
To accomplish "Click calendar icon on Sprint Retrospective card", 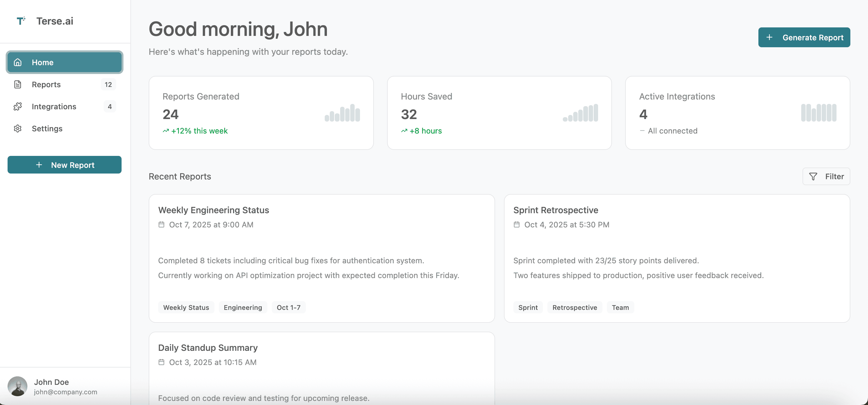I will pyautogui.click(x=517, y=225).
